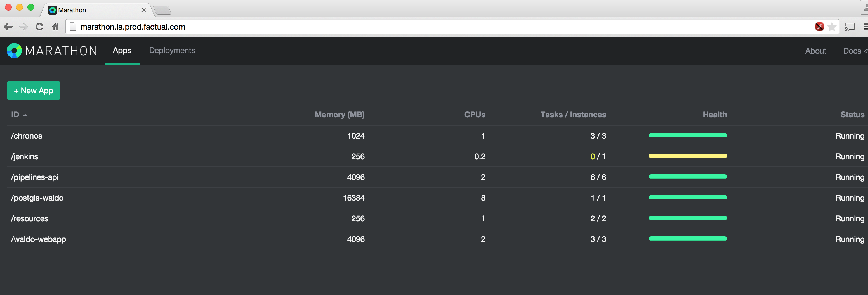Click the /waldo-webapp health bar

(x=688, y=238)
